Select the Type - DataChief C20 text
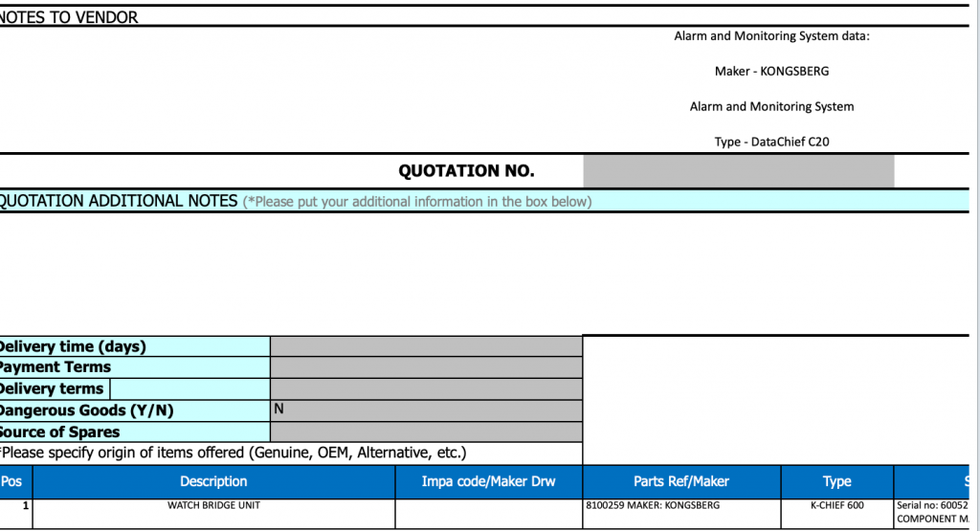 771,142
